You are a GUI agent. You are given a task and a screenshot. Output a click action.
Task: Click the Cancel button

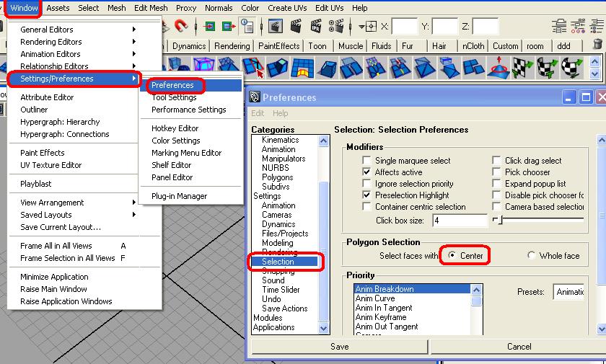pyautogui.click(x=518, y=347)
